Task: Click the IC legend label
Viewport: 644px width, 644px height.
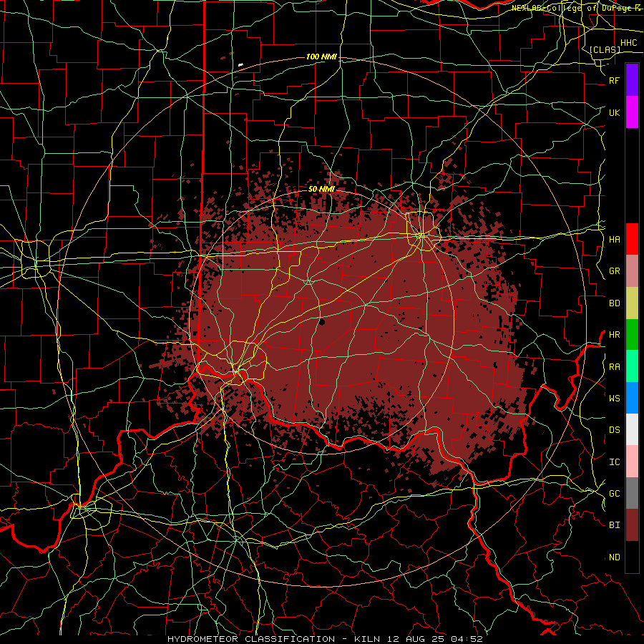Action: 615,462
